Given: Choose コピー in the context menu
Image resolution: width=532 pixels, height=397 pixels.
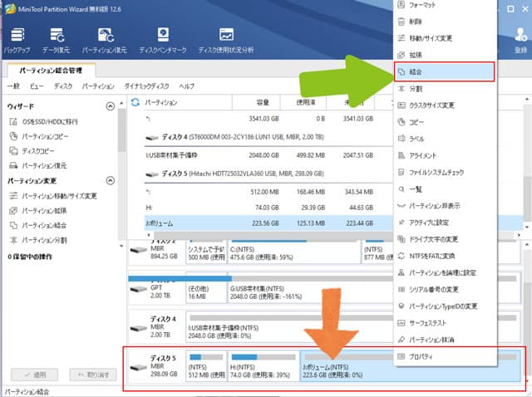Looking at the screenshot, I should pos(446,122).
